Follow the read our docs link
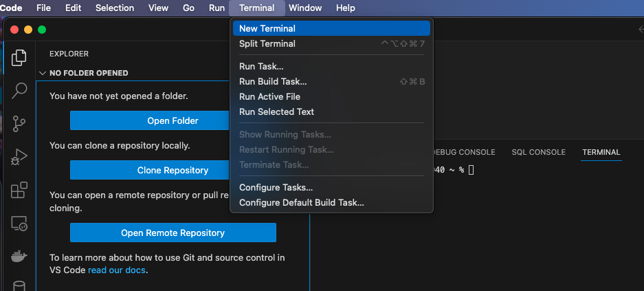Image resolution: width=644 pixels, height=291 pixels. 118,270
